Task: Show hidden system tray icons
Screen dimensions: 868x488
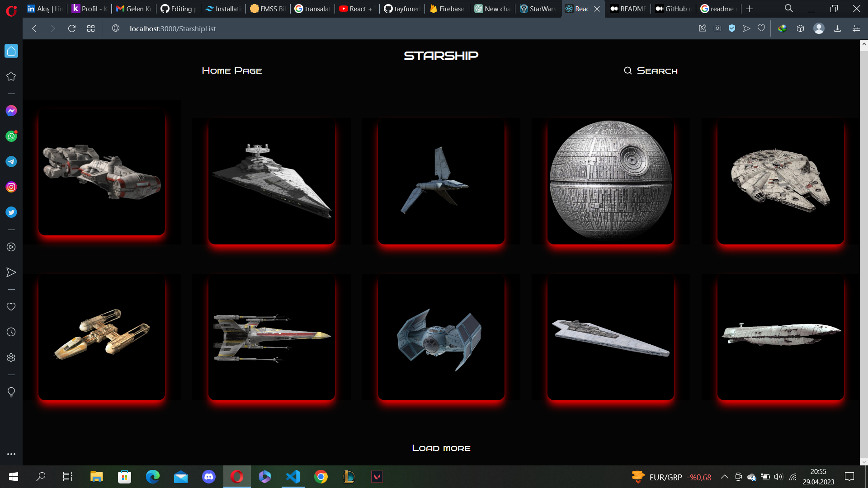Action: 724,477
